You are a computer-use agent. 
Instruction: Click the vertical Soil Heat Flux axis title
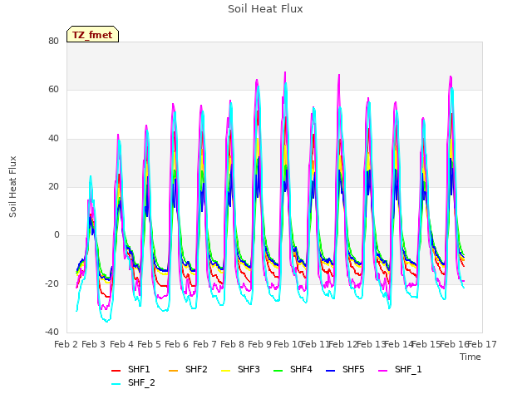pos(12,186)
